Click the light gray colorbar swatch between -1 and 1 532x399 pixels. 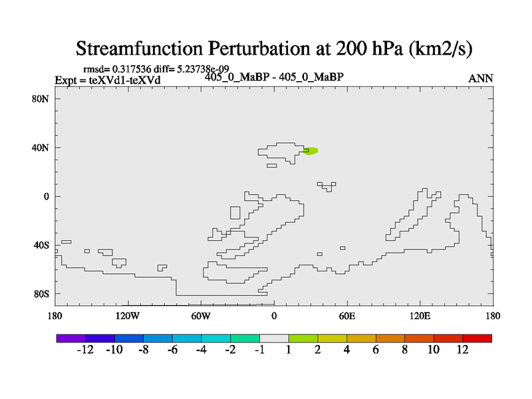pos(274,338)
